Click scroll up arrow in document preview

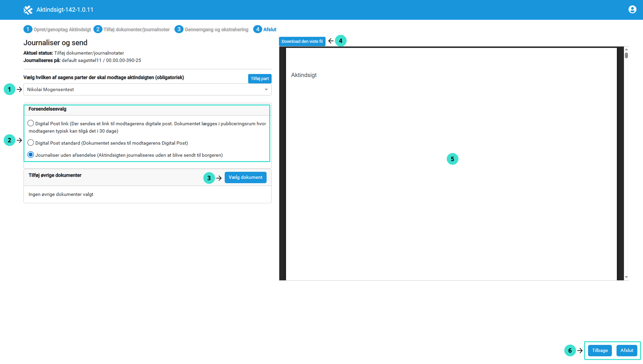pos(626,49)
